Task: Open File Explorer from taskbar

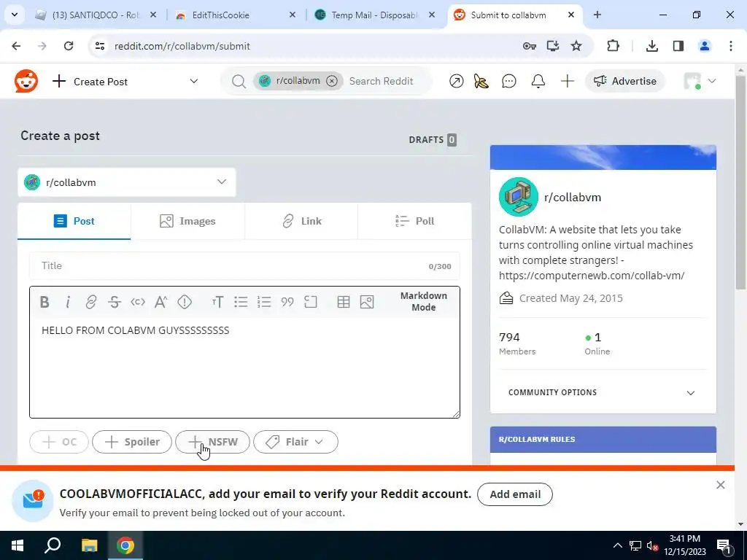Action: click(x=89, y=545)
